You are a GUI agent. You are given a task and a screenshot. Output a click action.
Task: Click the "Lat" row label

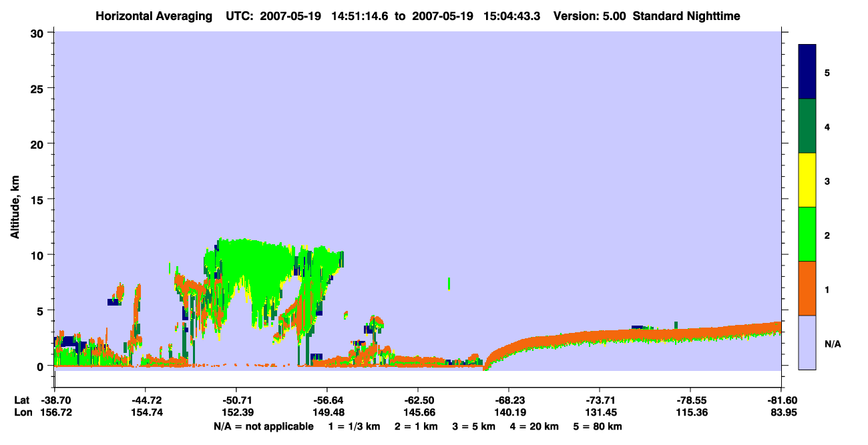21,400
